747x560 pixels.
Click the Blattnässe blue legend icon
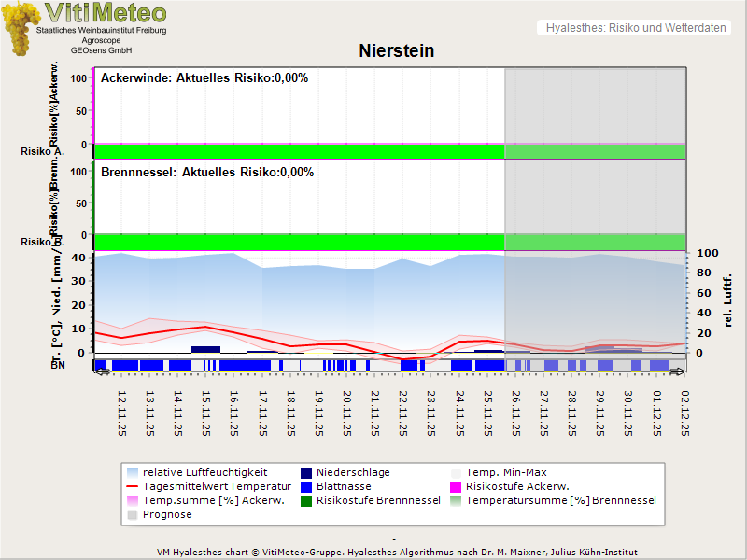[306, 486]
